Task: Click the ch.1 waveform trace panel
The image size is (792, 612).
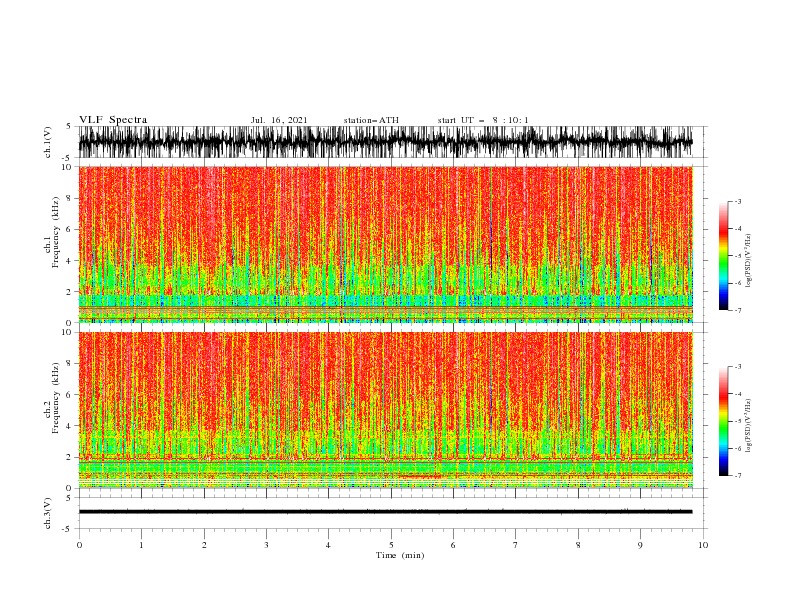Action: pyautogui.click(x=385, y=142)
